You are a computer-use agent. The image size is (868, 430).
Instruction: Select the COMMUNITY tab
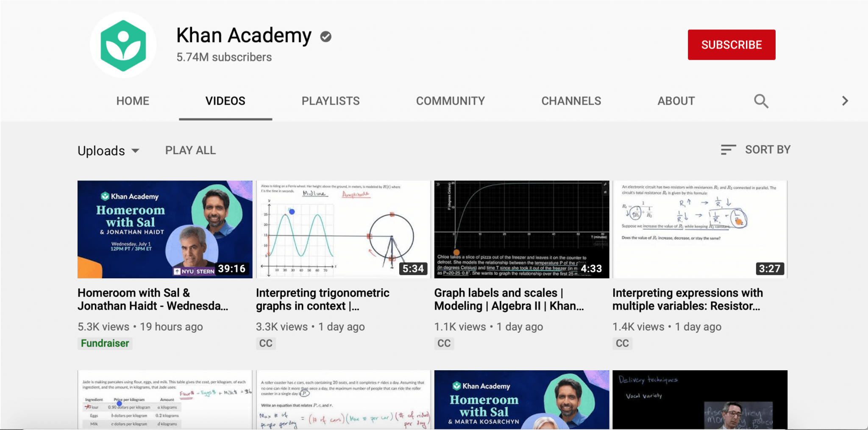point(450,101)
